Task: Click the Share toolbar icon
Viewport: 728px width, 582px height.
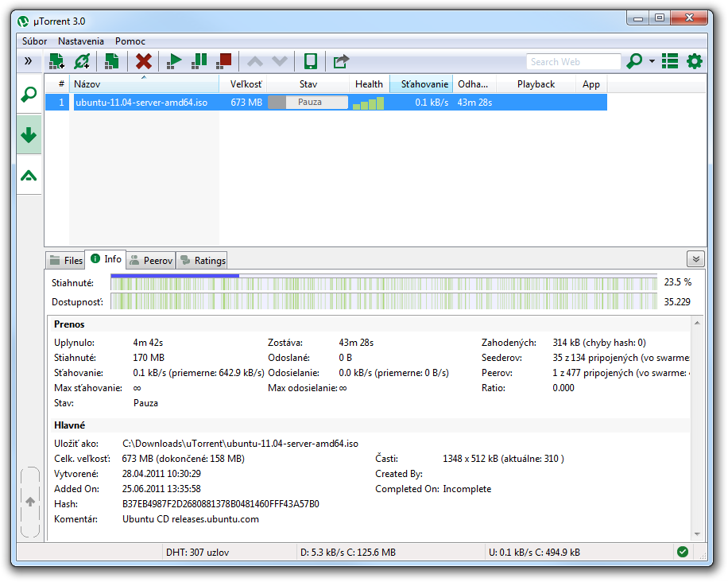Action: (341, 61)
